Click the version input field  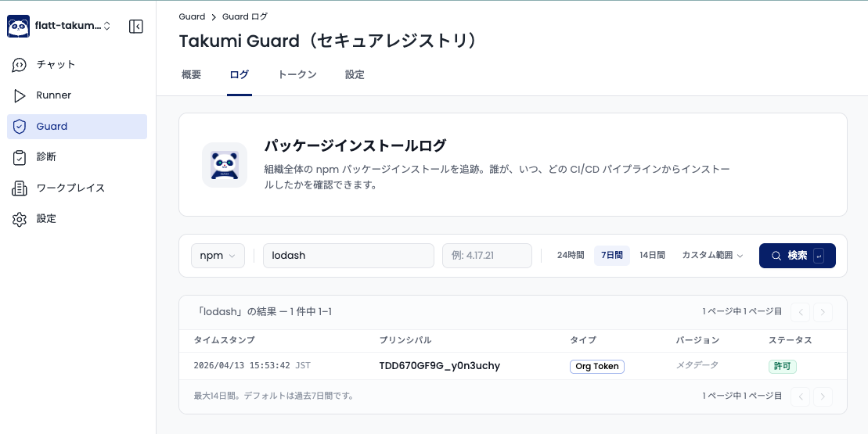point(487,256)
